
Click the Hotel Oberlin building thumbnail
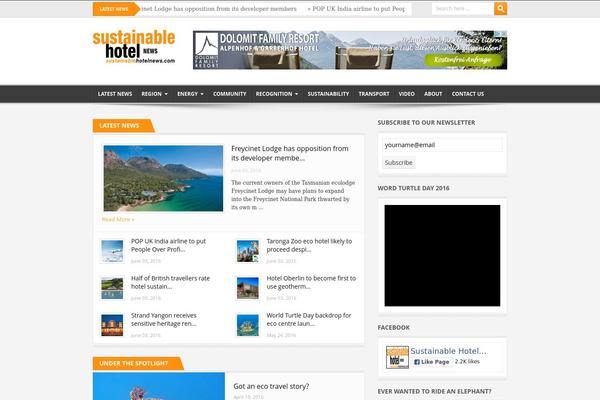pyautogui.click(x=248, y=288)
